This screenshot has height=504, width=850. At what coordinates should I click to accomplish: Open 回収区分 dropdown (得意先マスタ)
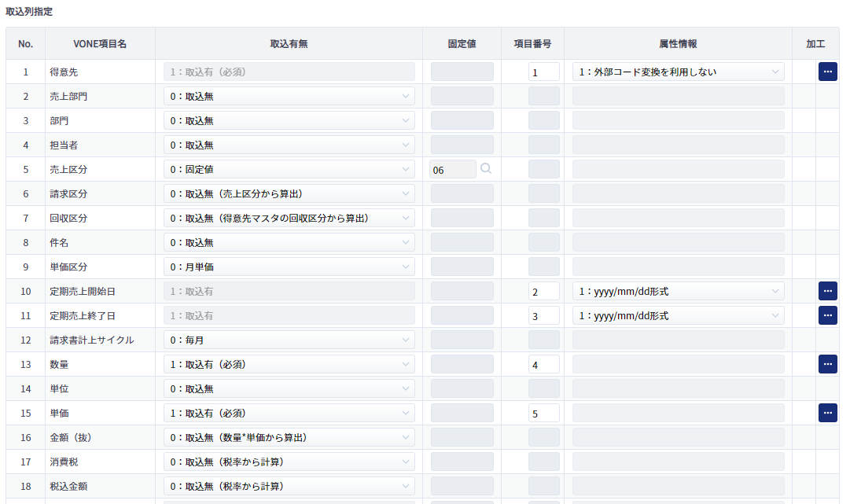pyautogui.click(x=289, y=218)
